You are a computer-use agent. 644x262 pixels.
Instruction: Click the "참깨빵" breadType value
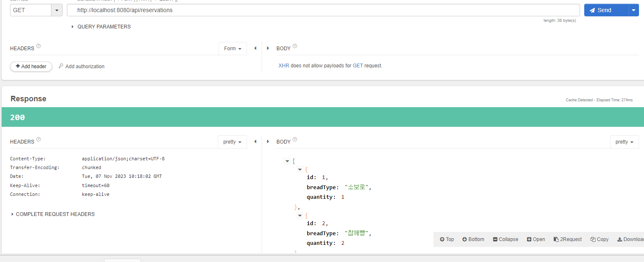coord(356,233)
